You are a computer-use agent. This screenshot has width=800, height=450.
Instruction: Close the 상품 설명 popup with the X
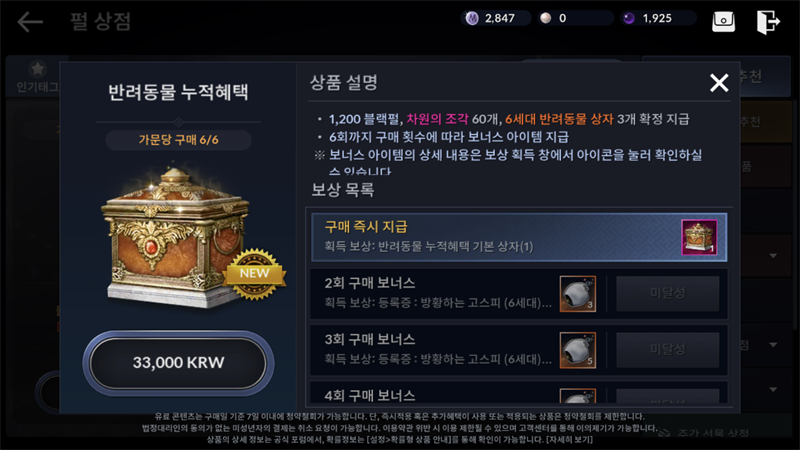click(x=719, y=82)
